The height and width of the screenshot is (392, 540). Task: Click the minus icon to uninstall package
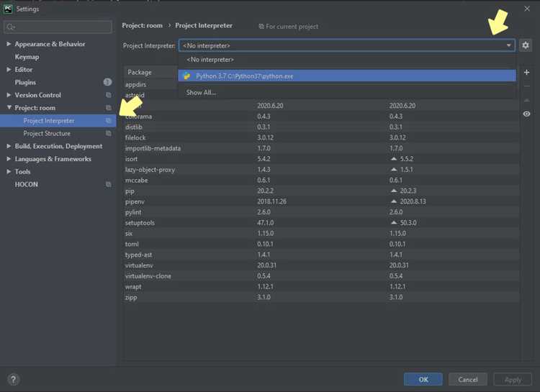click(x=526, y=86)
